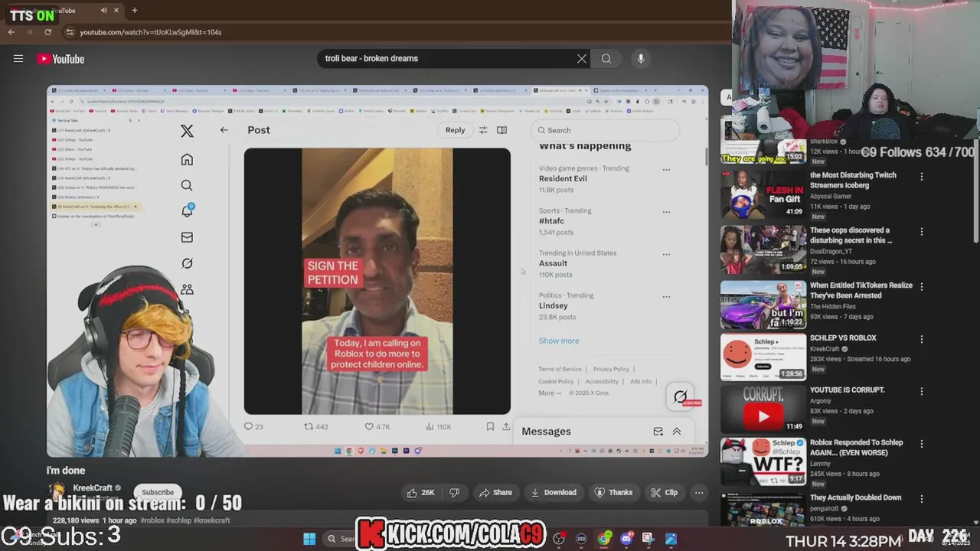The height and width of the screenshot is (551, 980).
Task: Open thumbnail with 1:09:05 duration
Action: 763,249
